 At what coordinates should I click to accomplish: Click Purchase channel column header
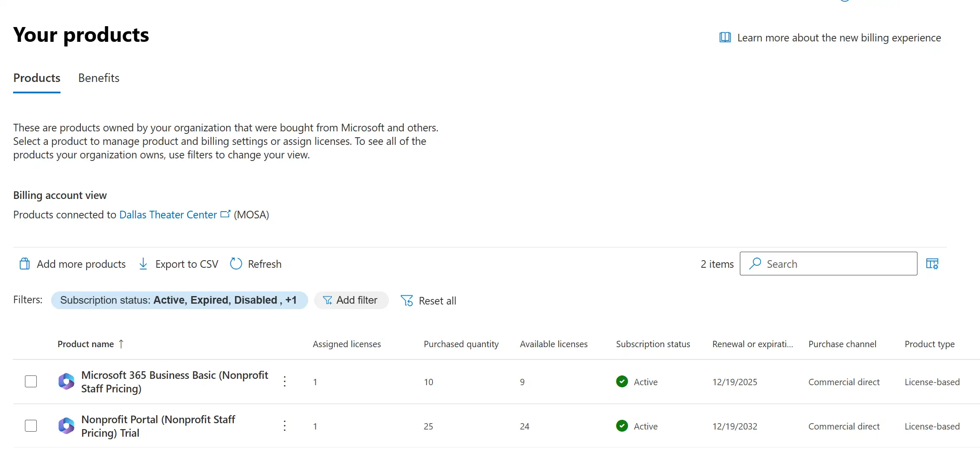point(843,344)
